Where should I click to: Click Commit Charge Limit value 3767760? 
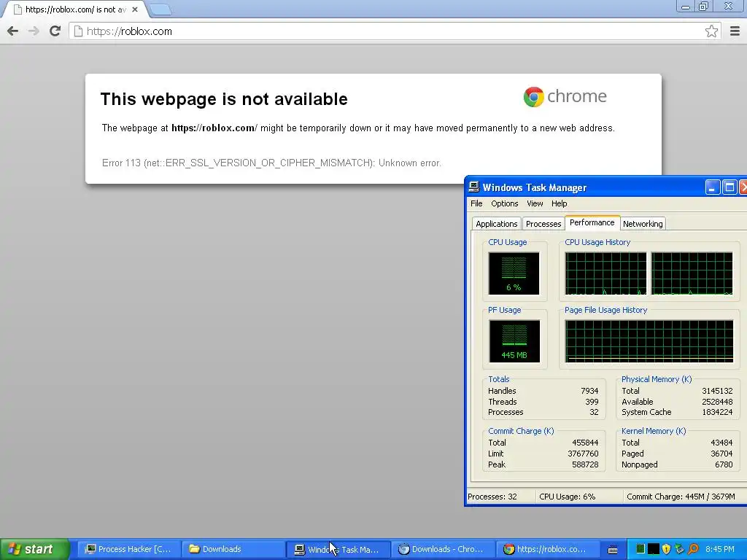pos(583,454)
